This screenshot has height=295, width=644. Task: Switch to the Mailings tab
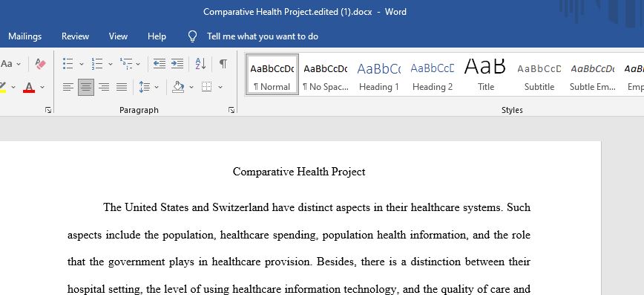[25, 36]
